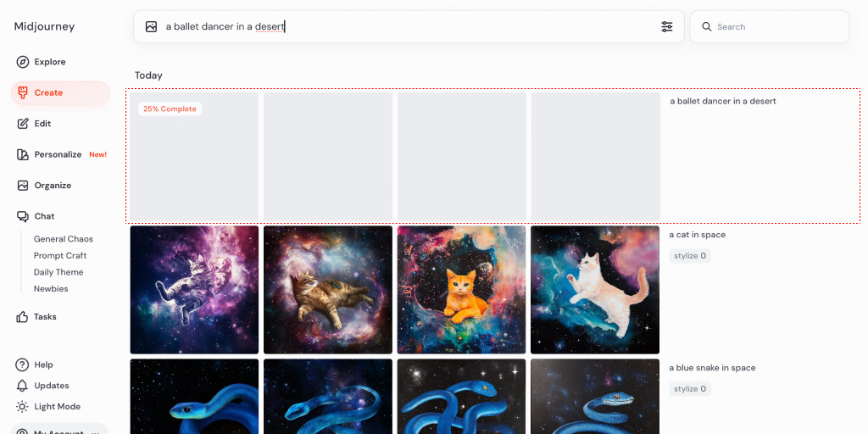Open the Prompt Craft chat room

[x=60, y=256]
